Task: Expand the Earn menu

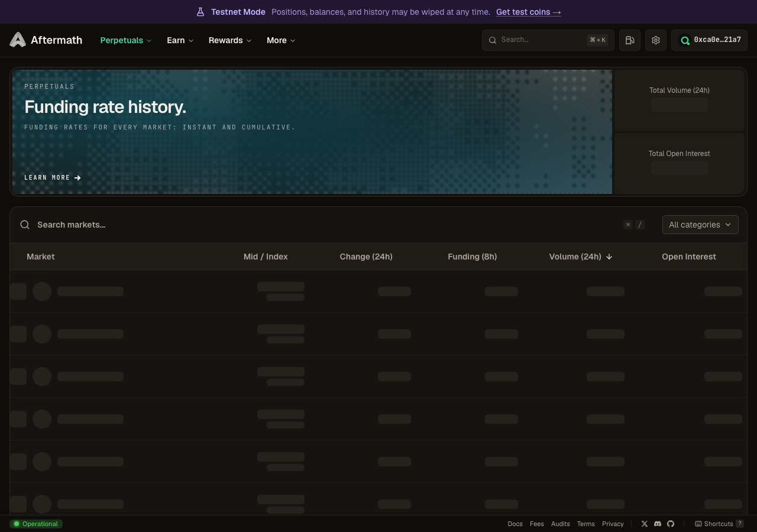Action: (180, 40)
